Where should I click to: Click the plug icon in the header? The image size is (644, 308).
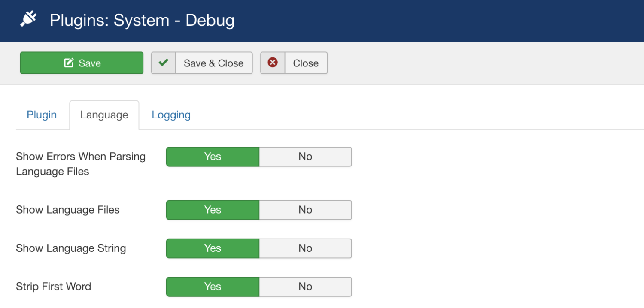(29, 20)
